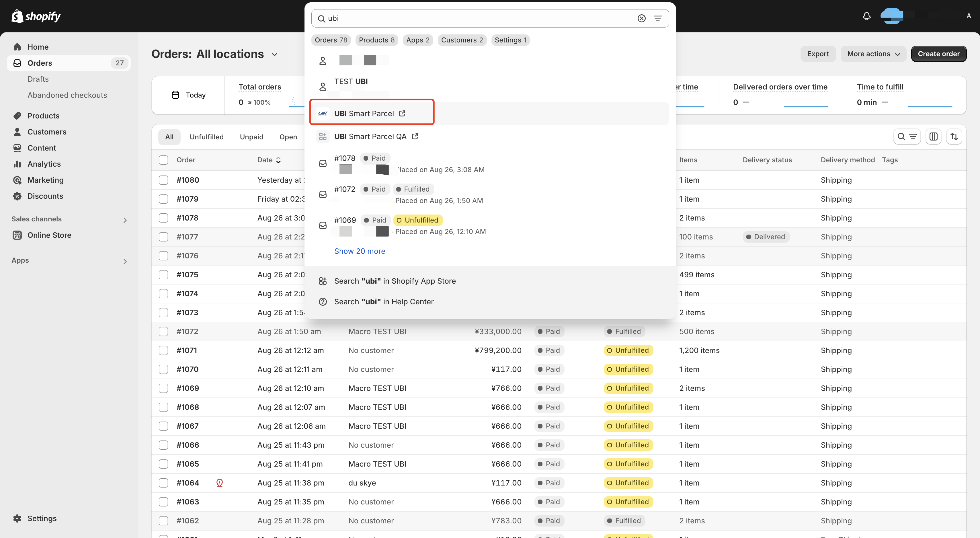Click the Discounts badge icon
980x538 pixels.
[17, 196]
